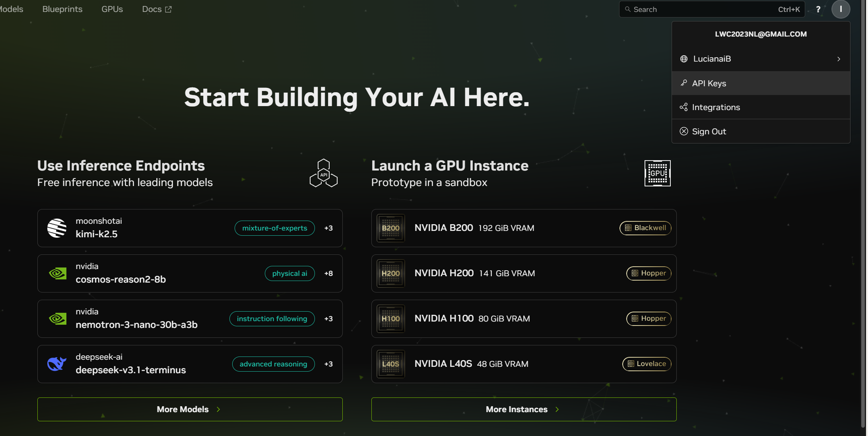
Task: Click the user avatar icon
Action: point(841,9)
